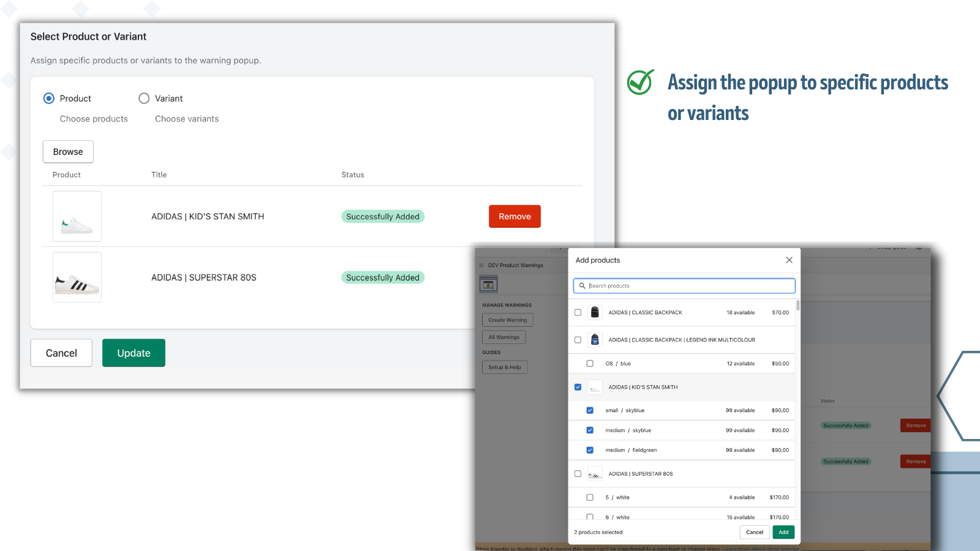Uncheck the ADIDAS | KID'S STAN SMITH checkbox
980x551 pixels.
click(x=578, y=387)
